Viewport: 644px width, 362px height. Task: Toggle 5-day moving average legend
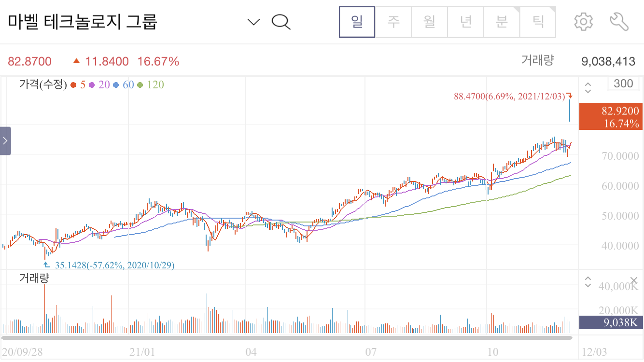tap(78, 85)
